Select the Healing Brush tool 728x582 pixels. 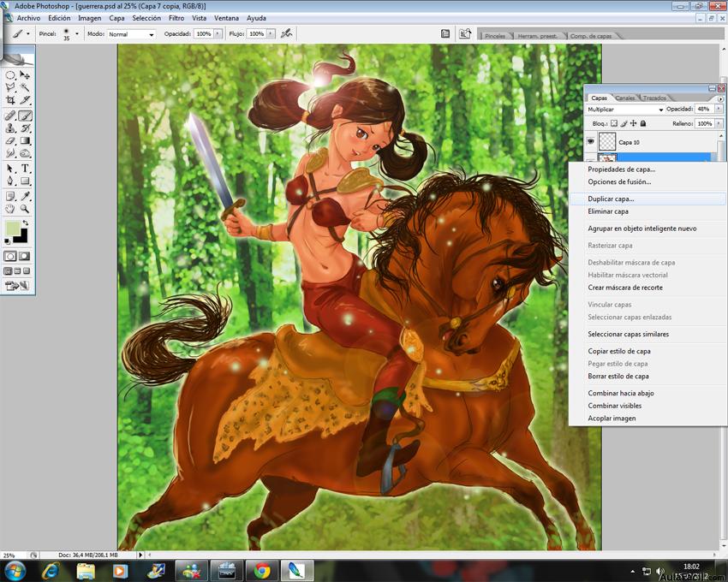point(10,116)
